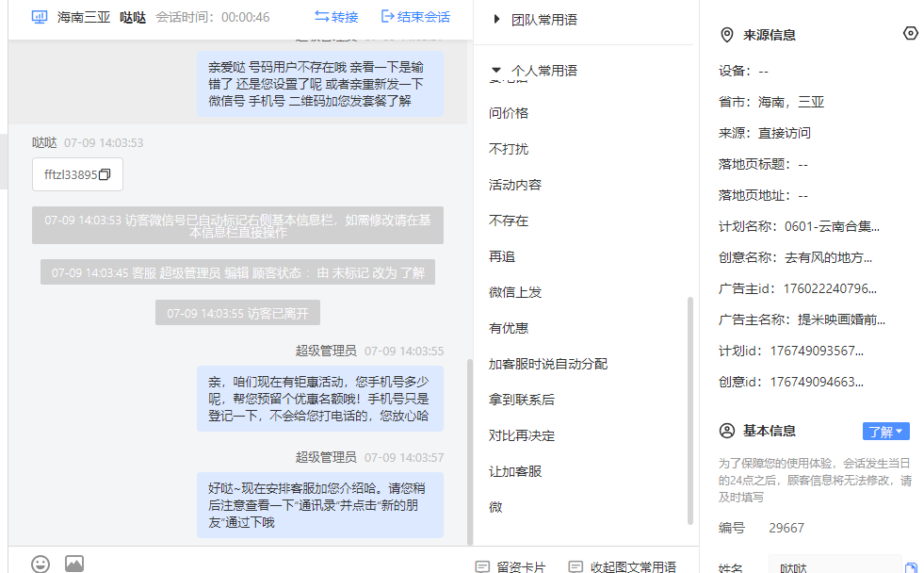
Task: Select the 问价格 quick phrase
Action: coord(509,113)
